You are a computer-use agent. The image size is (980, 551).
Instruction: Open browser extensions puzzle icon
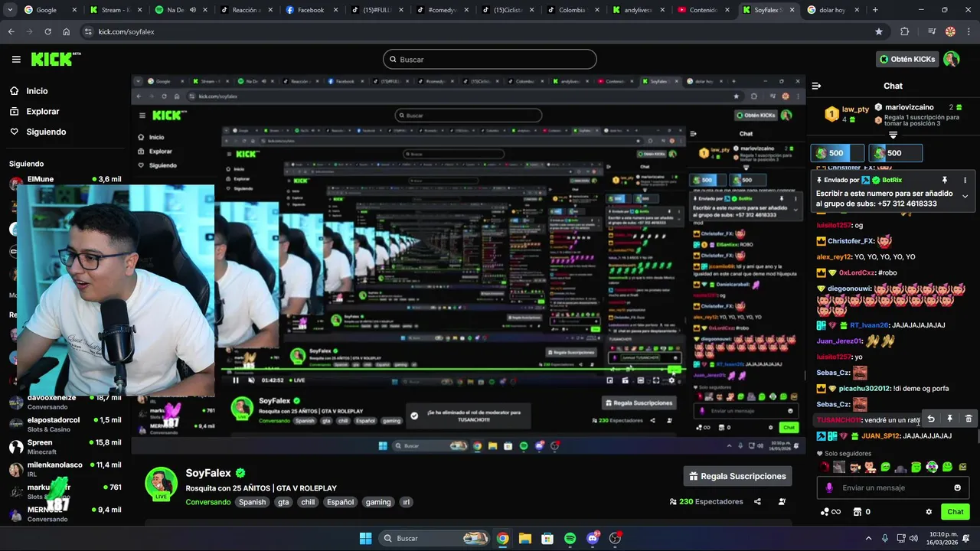pyautogui.click(x=905, y=31)
